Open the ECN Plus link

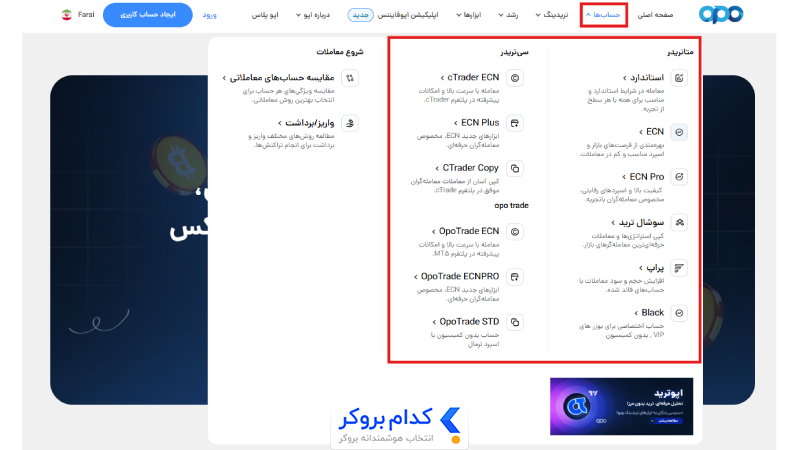[x=477, y=122]
